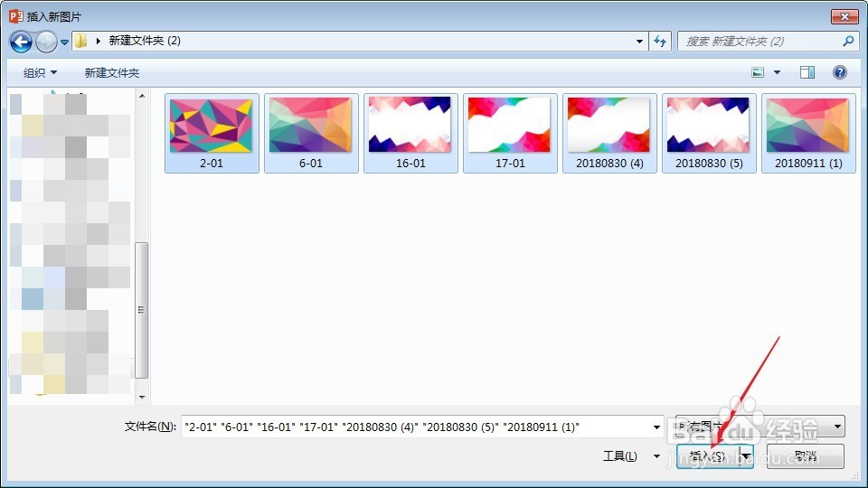Select the 2-01 image thumbnail

click(x=212, y=134)
